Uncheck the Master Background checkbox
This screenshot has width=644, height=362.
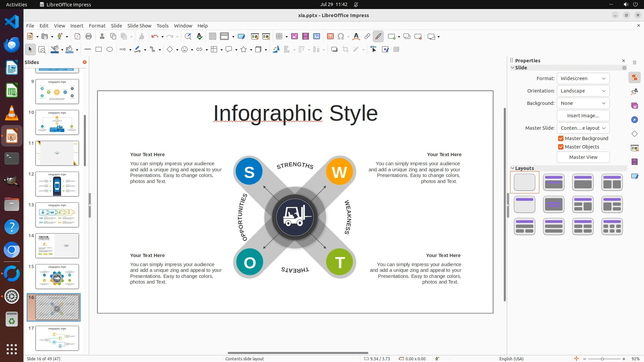click(560, 138)
